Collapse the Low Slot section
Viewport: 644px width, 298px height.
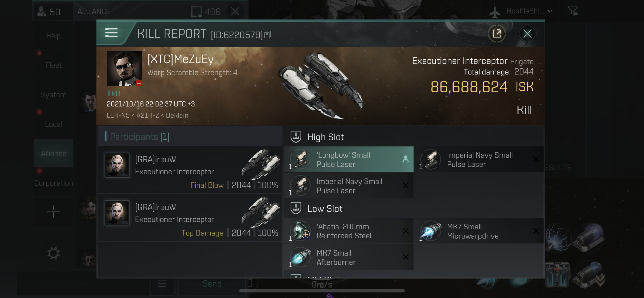point(316,208)
